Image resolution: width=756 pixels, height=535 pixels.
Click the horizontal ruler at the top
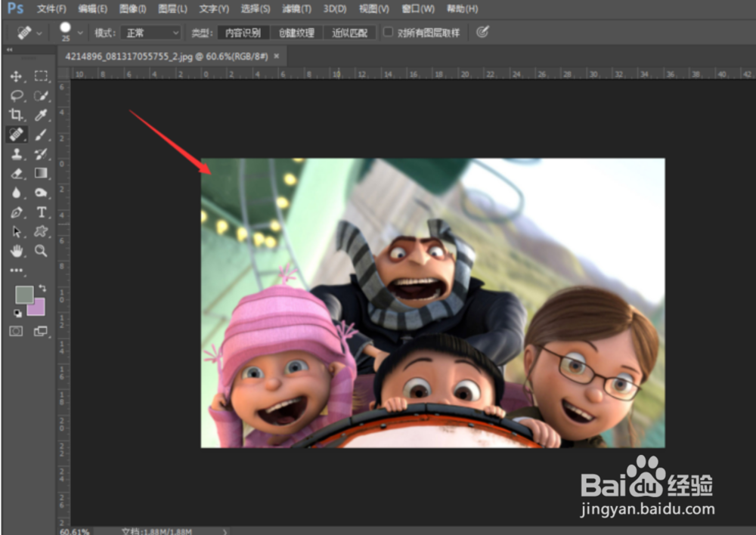(x=413, y=74)
